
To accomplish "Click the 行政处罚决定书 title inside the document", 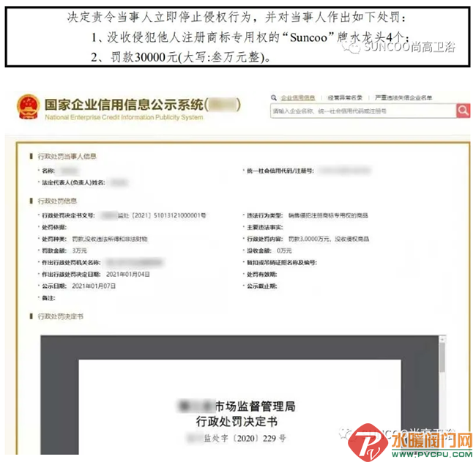I will [x=237, y=422].
